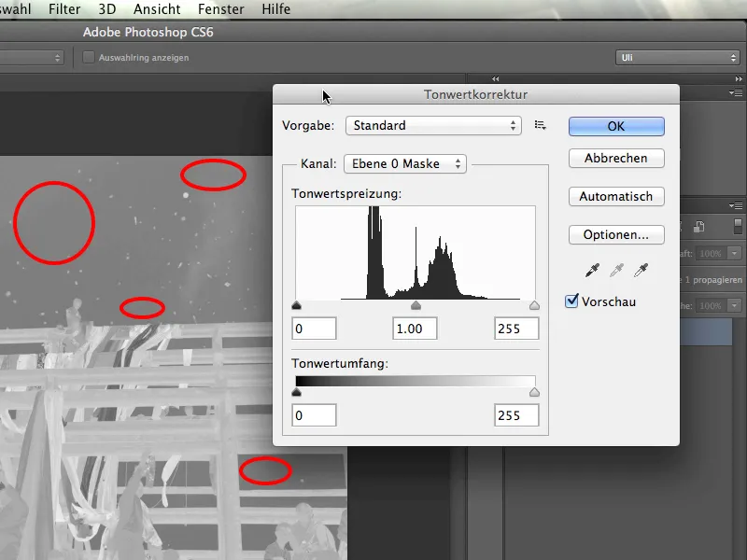
Task: Enable the Auswahlring anzeigen checkbox
Action: point(89,57)
